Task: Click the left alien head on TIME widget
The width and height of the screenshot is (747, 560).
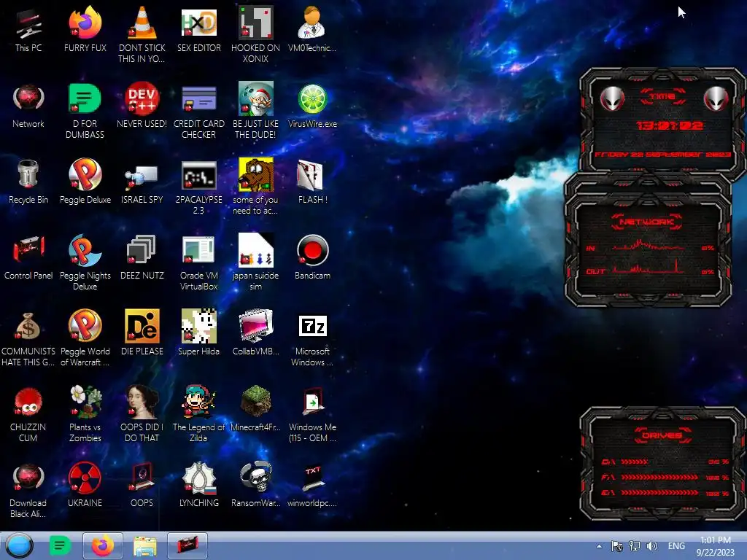Action: (612, 99)
